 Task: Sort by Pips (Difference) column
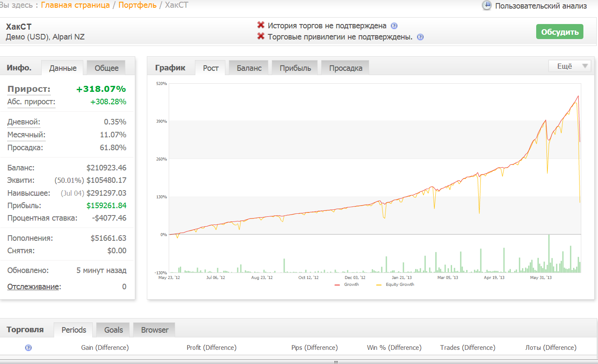pos(315,348)
